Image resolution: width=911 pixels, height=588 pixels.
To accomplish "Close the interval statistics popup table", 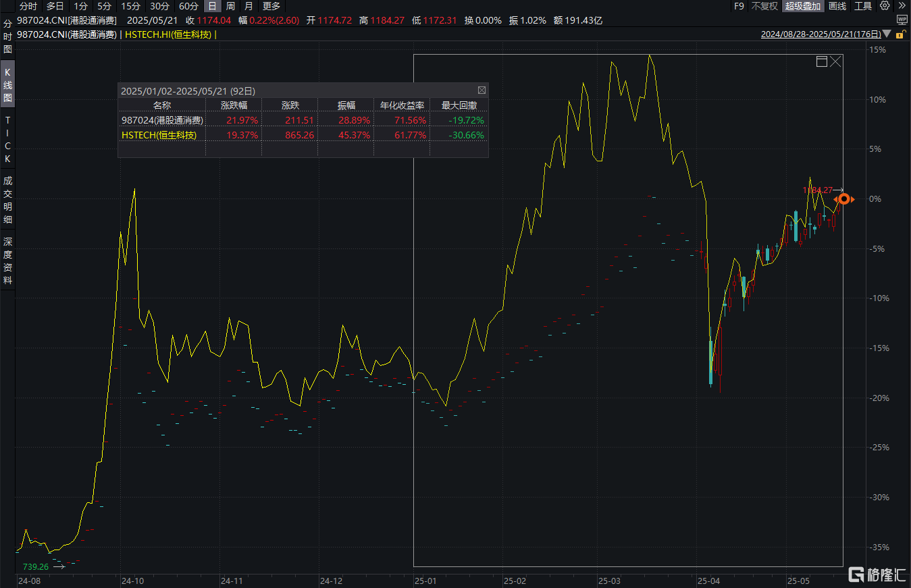I will [481, 90].
